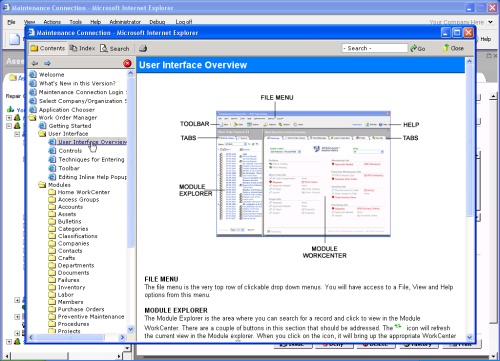Open Administrator menu in background window
This screenshot has height=361, width=500.
(x=125, y=22)
